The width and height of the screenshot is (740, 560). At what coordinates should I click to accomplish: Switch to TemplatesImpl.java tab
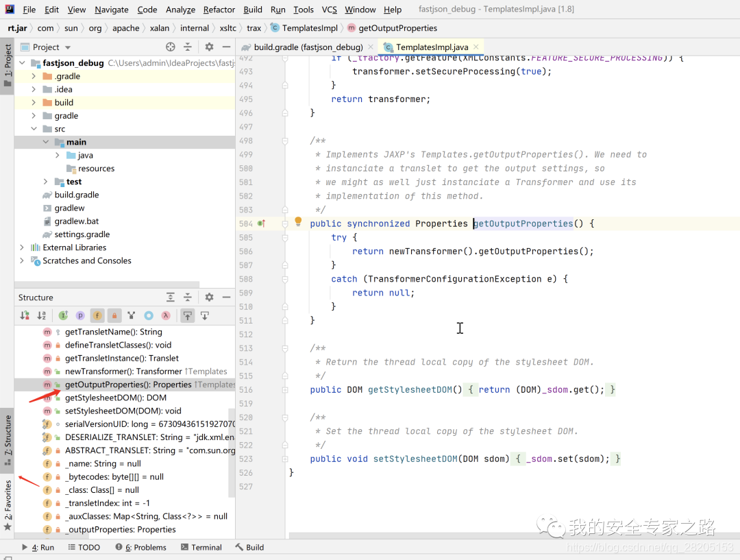pyautogui.click(x=432, y=47)
